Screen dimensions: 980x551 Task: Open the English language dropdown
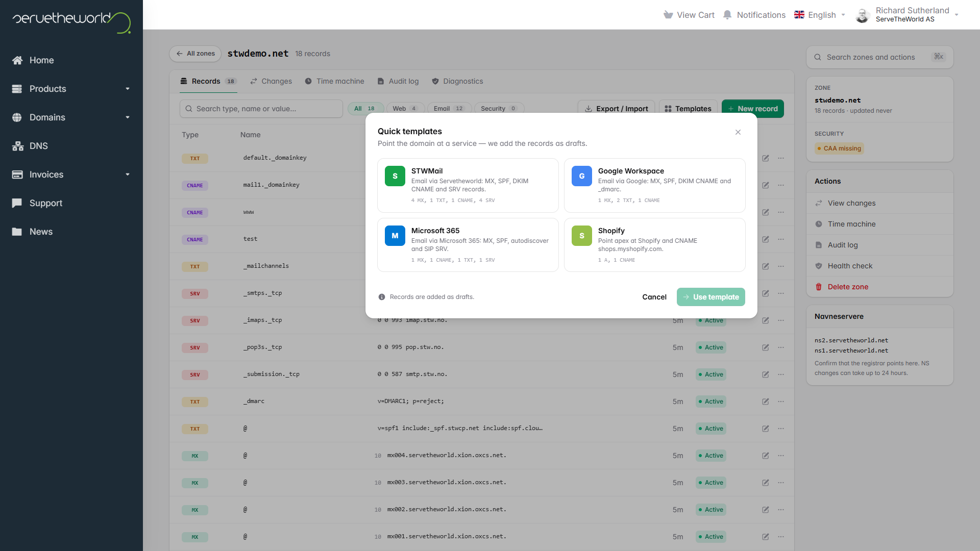(820, 15)
